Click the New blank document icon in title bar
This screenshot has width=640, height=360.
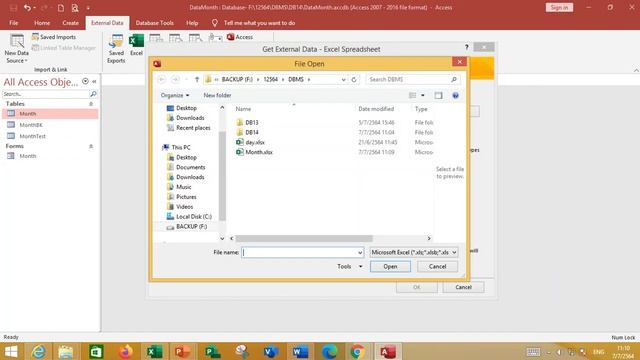60,8
